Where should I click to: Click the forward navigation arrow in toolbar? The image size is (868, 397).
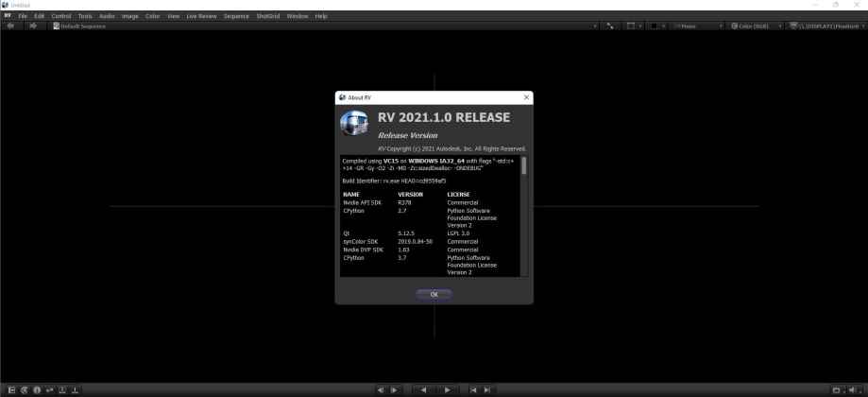click(32, 26)
